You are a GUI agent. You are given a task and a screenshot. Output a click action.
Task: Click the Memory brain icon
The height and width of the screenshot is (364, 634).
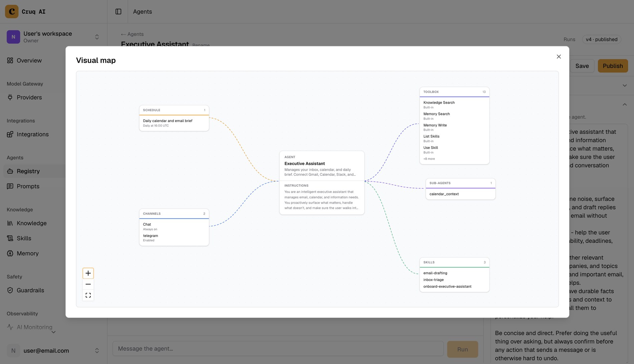(10, 253)
